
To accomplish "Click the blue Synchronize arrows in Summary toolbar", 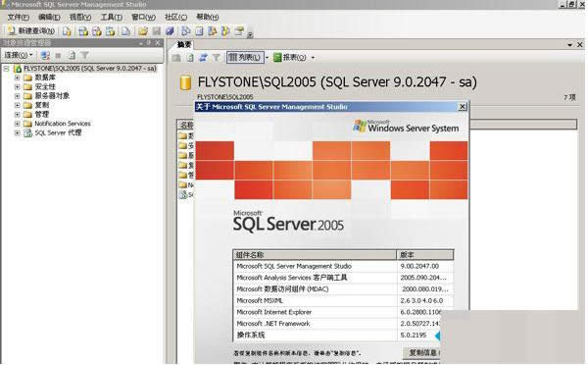I will point(203,58).
